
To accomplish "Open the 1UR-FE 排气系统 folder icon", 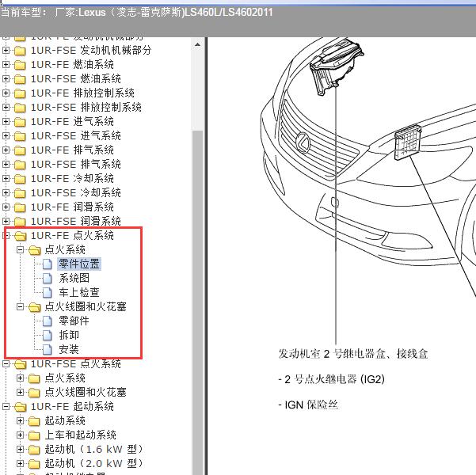I will pos(20,150).
